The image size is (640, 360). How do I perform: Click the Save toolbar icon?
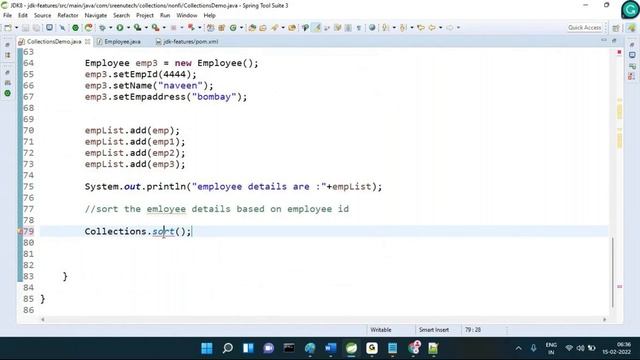tap(26, 28)
